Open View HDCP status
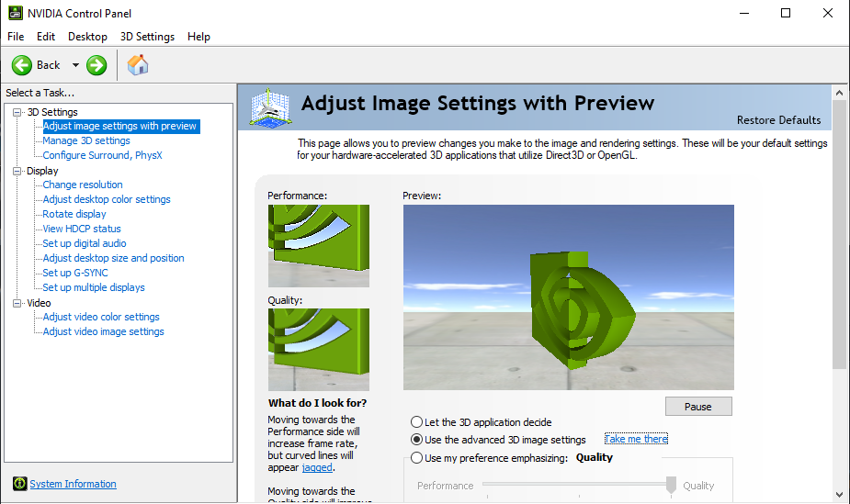 [81, 229]
